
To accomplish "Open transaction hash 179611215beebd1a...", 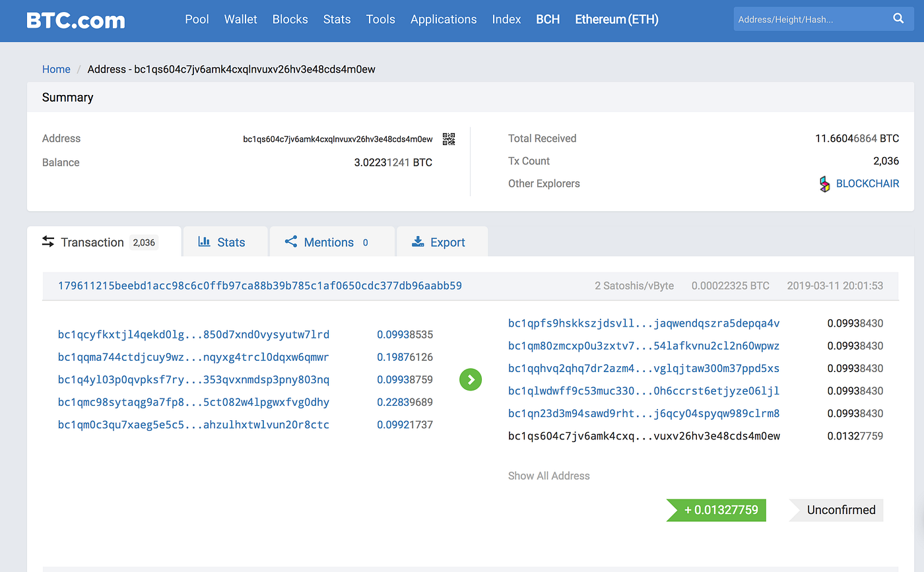I will coord(260,286).
